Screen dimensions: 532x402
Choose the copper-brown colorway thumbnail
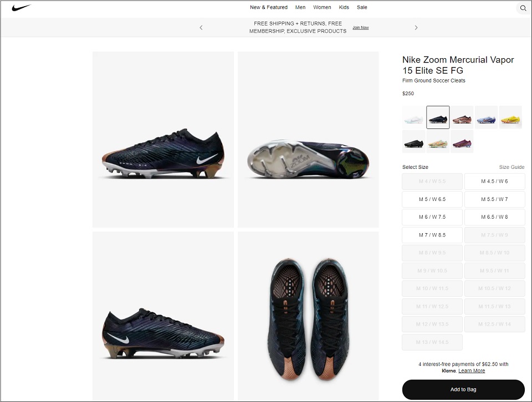(x=462, y=117)
